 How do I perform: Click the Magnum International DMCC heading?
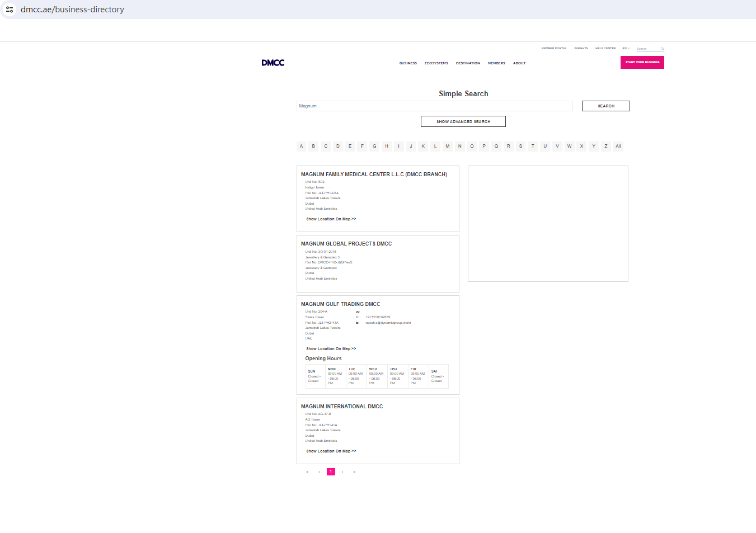[x=342, y=407]
